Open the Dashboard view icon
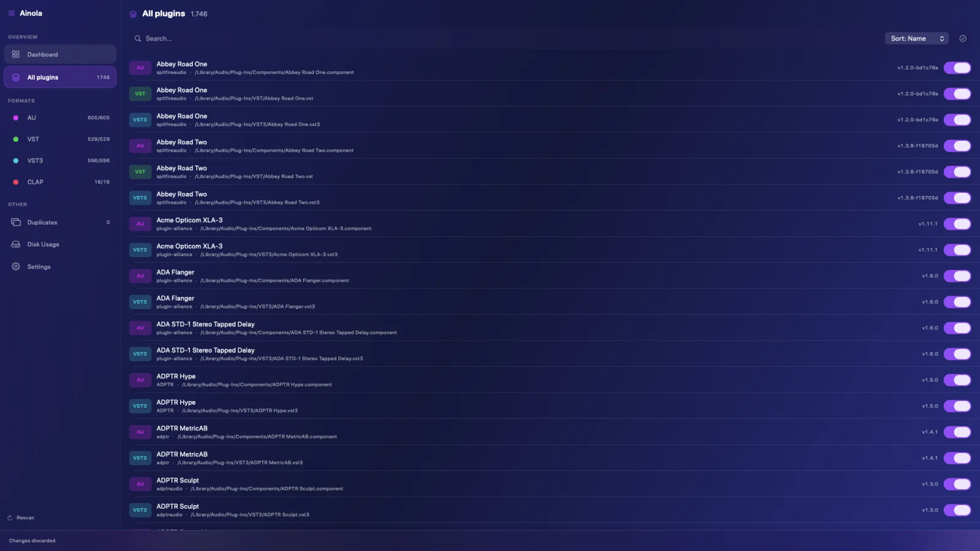This screenshot has width=980, height=551. coord(16,54)
